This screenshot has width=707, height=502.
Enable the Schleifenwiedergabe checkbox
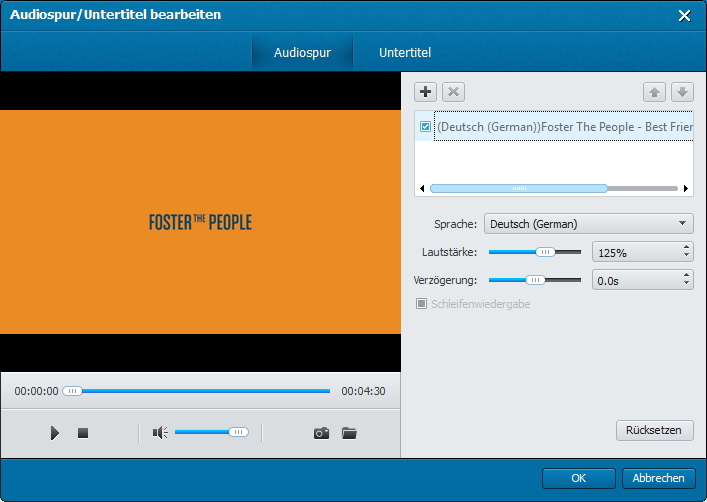click(x=421, y=304)
